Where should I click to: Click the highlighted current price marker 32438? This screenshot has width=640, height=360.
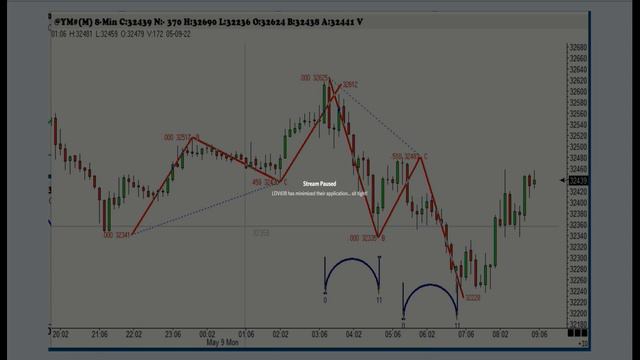(578, 180)
